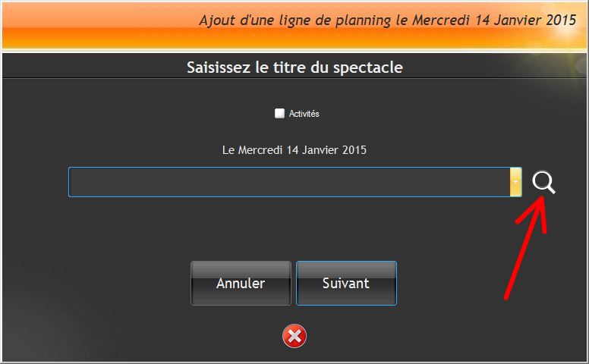This screenshot has height=364, width=589.
Task: Focus the empty spectacle title text box
Action: [289, 182]
